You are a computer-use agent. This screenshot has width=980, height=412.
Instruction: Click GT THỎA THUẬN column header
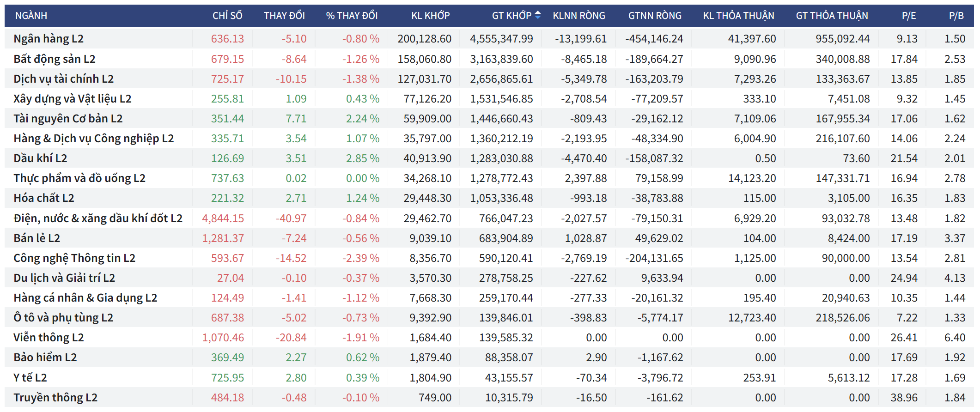(832, 16)
